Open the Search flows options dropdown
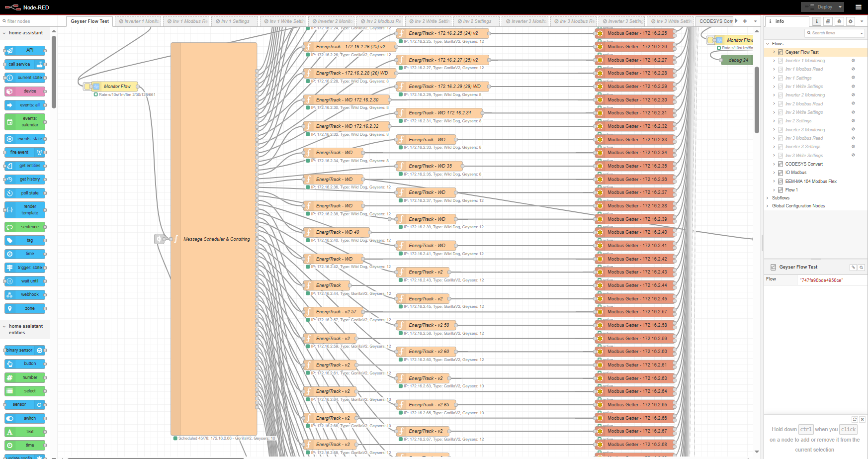 [862, 33]
